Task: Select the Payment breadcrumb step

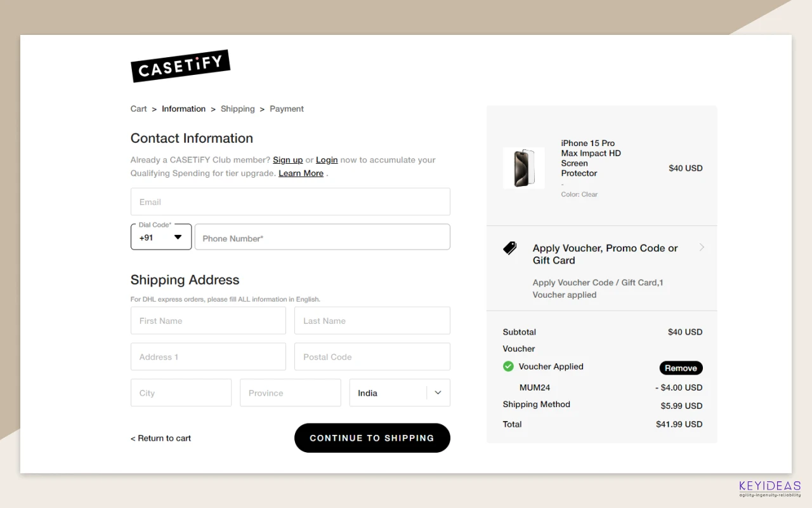Action: click(287, 109)
